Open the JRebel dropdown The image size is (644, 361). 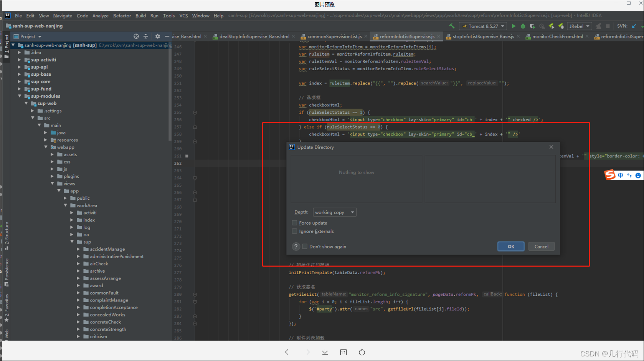579,26
